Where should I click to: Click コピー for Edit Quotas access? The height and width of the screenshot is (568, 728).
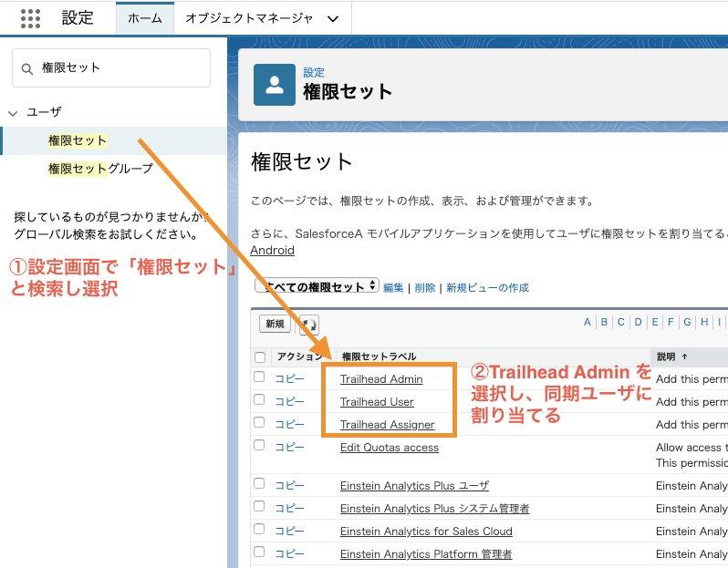(x=289, y=447)
